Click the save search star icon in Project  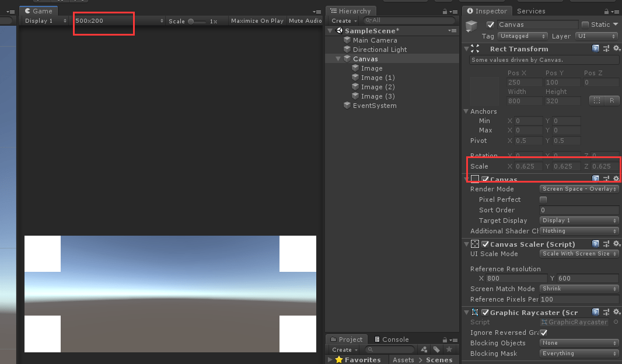coord(449,349)
